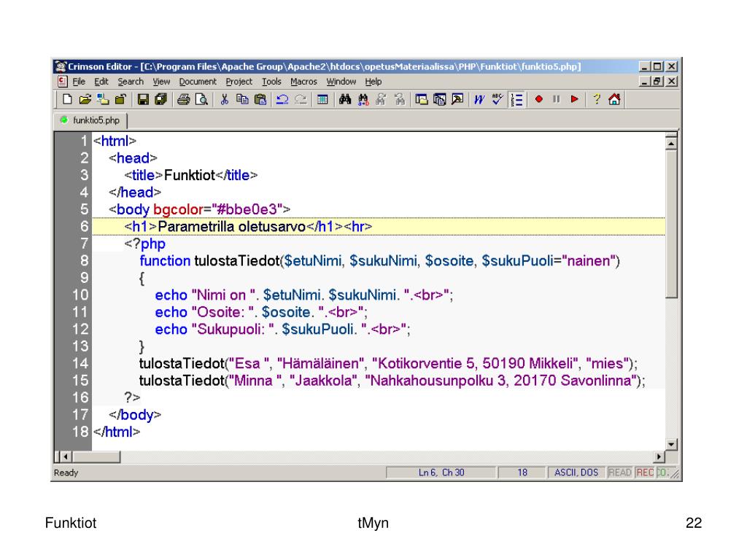Click the red house home page icon
Screen dimensions: 747x560
614,99
